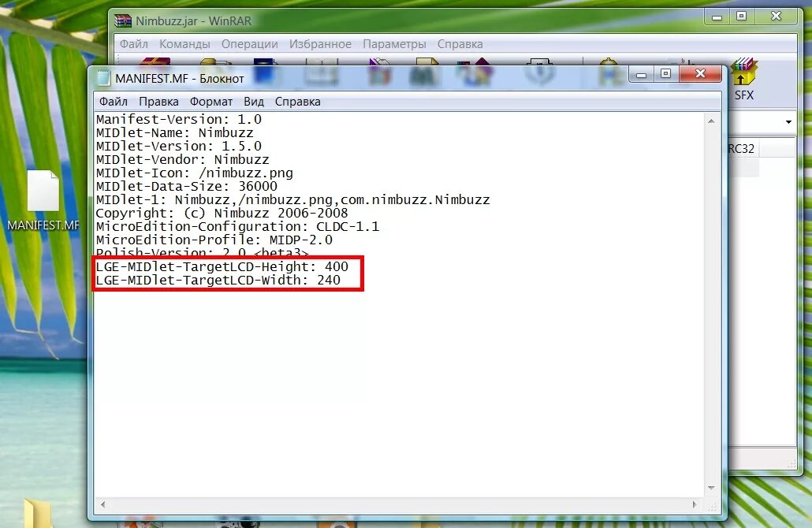The width and height of the screenshot is (812, 528).
Task: Minimize the WinRAR window
Action: tap(717, 17)
